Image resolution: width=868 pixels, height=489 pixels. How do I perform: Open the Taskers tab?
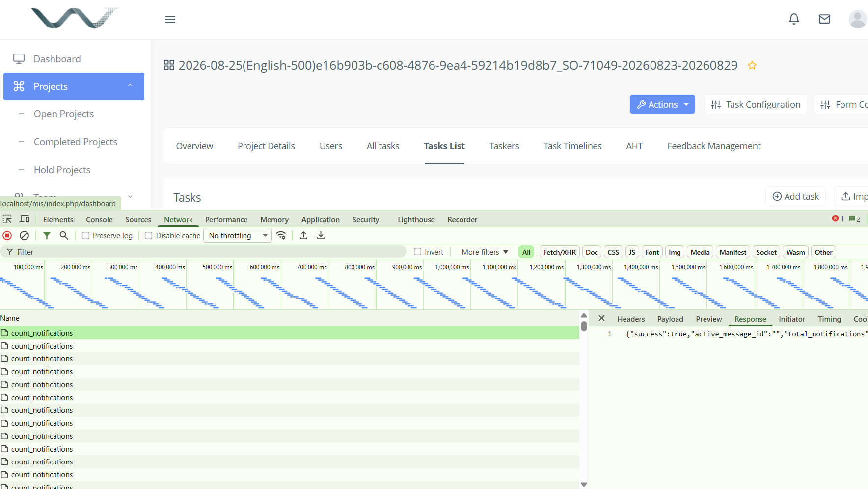coord(504,146)
